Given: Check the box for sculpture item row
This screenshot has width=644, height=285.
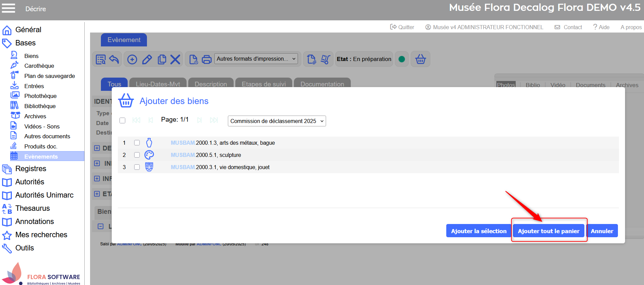Looking at the screenshot, I should click(137, 155).
